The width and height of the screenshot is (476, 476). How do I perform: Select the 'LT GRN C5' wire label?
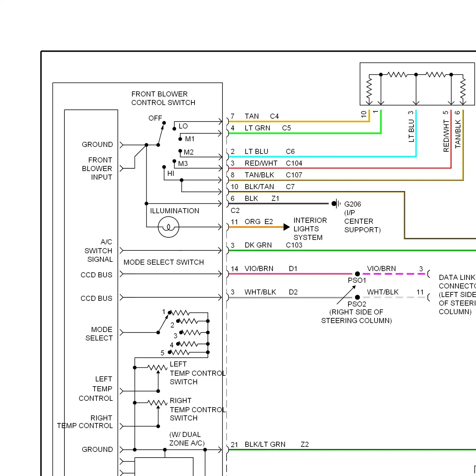(268, 128)
